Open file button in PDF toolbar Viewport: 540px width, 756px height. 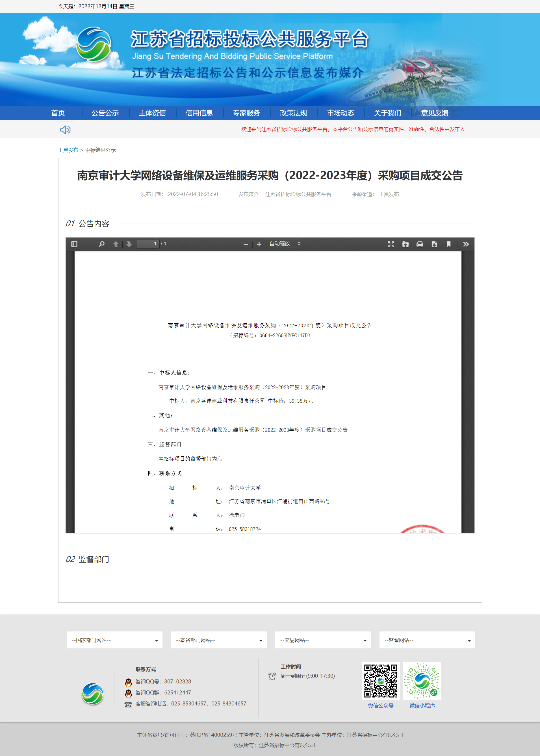click(405, 244)
